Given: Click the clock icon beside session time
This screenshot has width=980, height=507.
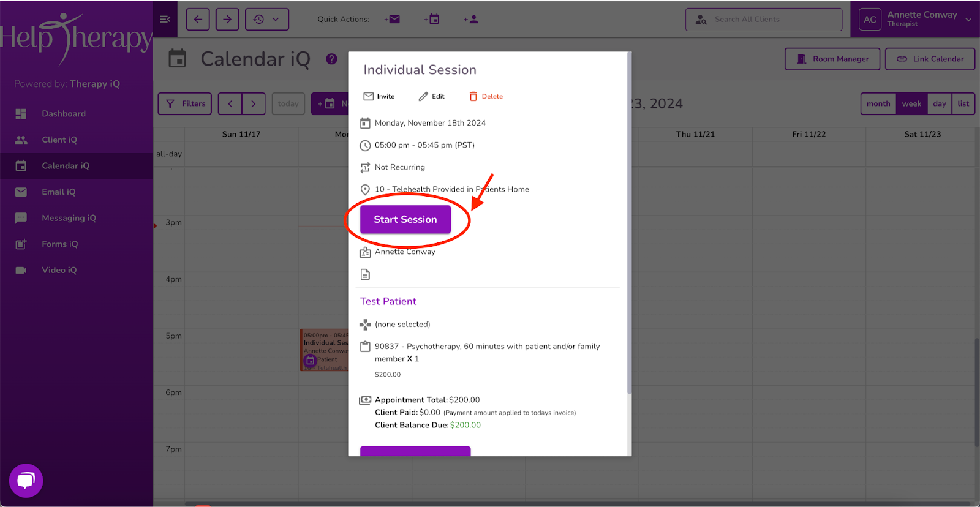Looking at the screenshot, I should click(365, 145).
